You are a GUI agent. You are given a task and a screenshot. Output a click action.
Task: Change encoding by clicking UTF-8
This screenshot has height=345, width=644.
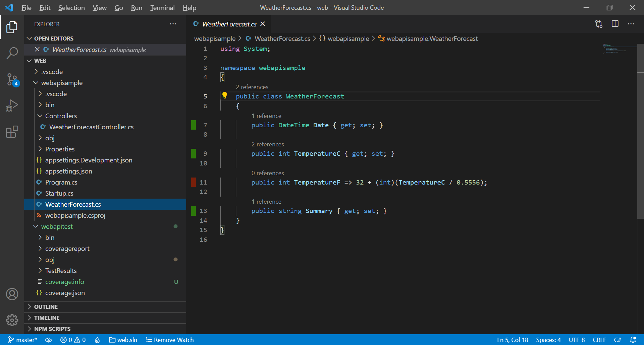coord(577,340)
